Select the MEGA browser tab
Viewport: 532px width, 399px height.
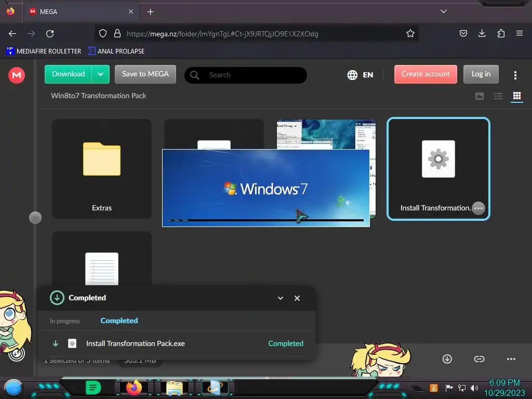[x=81, y=11]
